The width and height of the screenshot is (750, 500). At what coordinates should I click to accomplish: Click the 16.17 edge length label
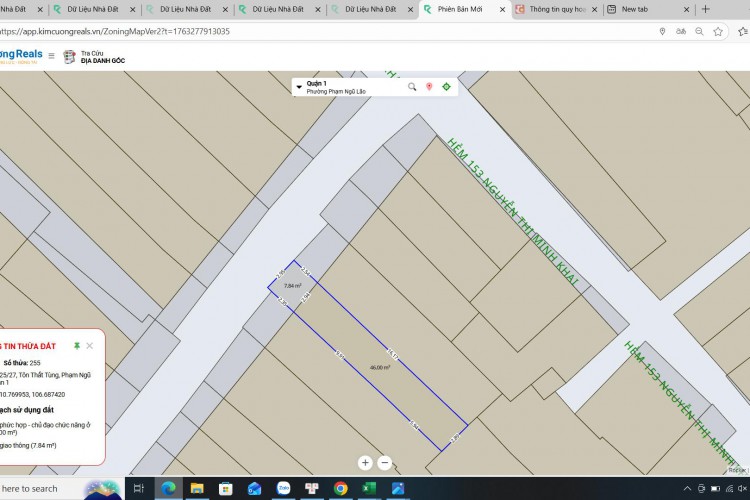[x=392, y=354]
